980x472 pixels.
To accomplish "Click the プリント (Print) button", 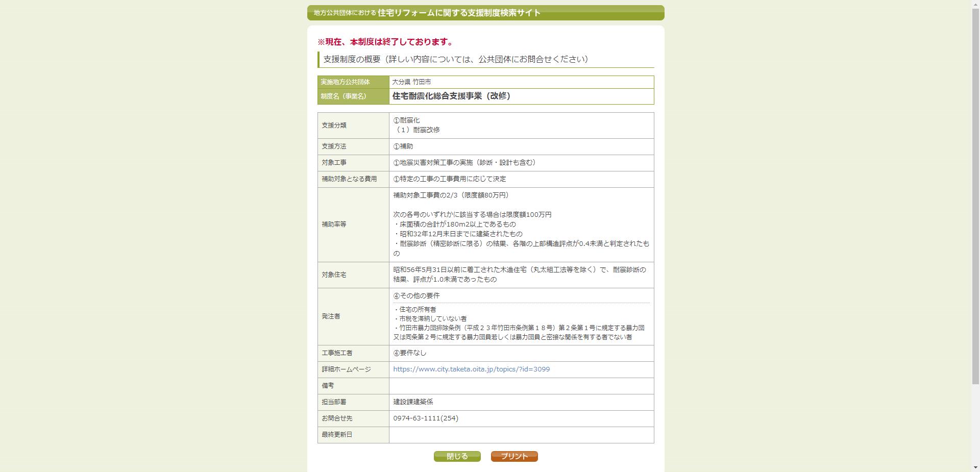I will 513,456.
